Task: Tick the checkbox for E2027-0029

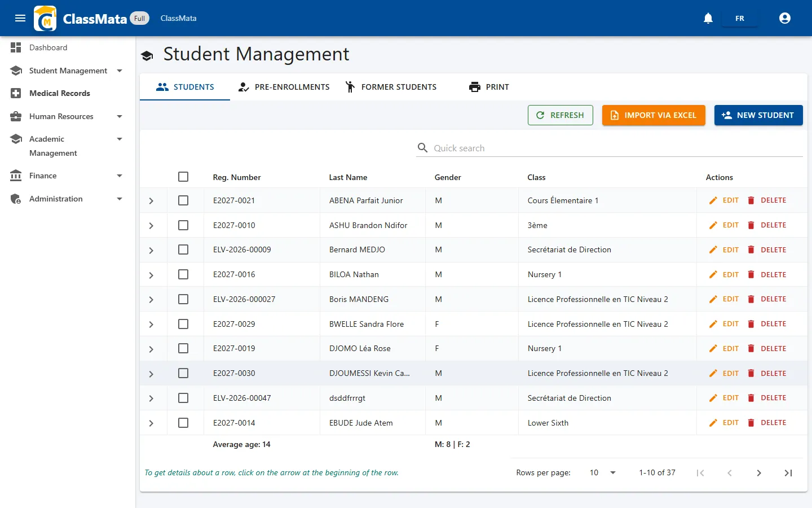Action: [x=183, y=324]
